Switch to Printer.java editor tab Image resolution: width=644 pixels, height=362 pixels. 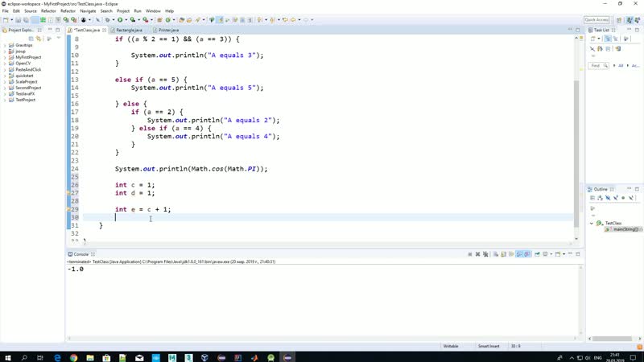pyautogui.click(x=168, y=30)
